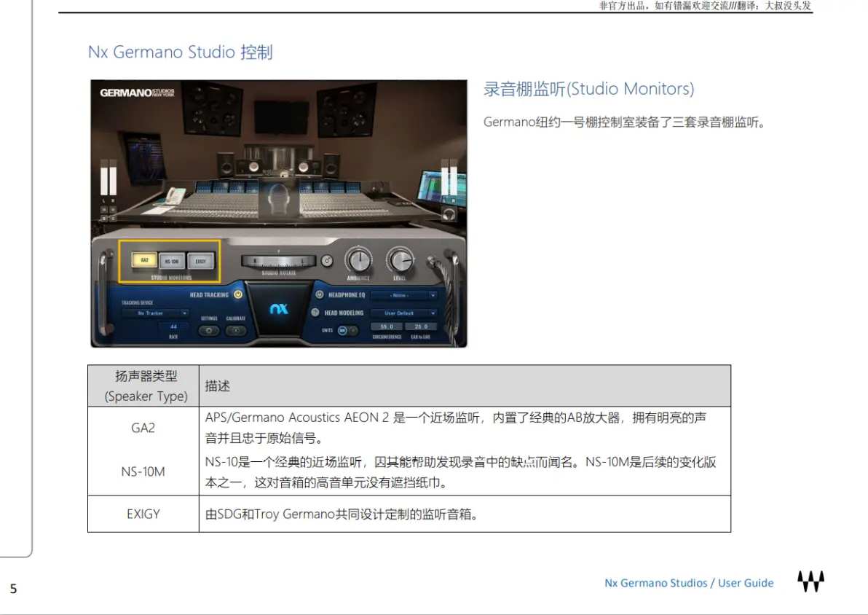Screen dimensions: 868x615
Task: Switch Units toggle to cm
Action: coord(342,331)
